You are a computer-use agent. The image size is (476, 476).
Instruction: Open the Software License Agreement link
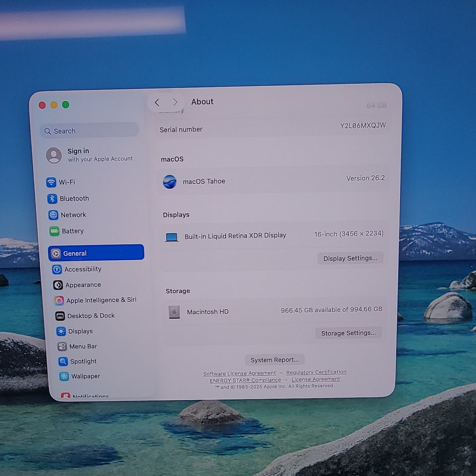(239, 373)
